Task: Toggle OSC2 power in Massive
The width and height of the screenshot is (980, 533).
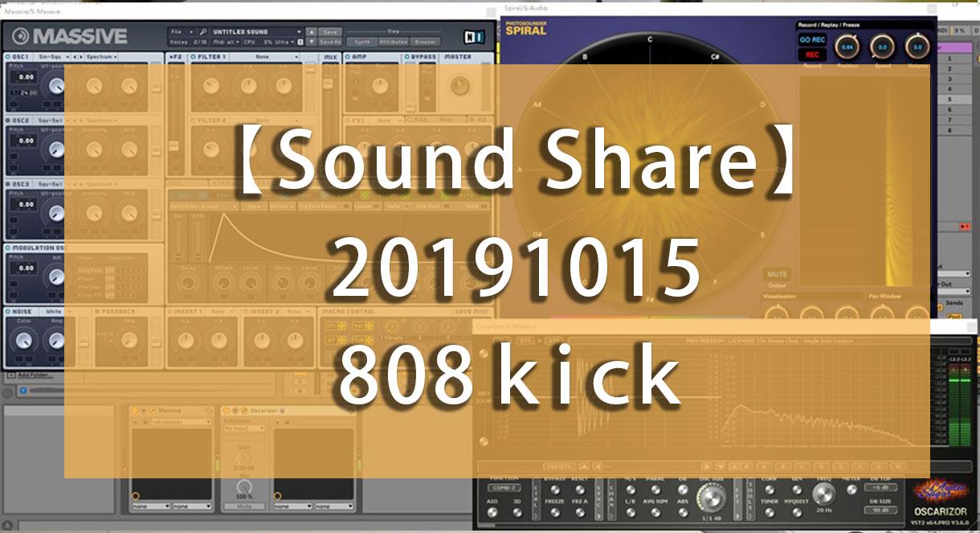Action: click(x=8, y=121)
